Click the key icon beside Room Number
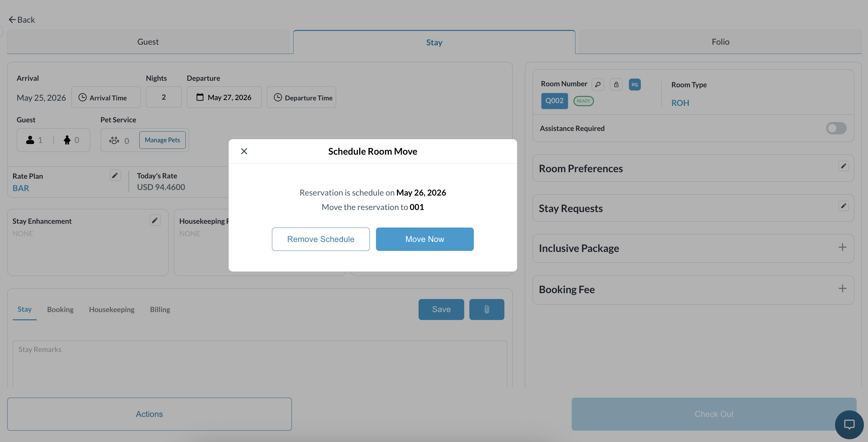Image resolution: width=868 pixels, height=442 pixels. point(598,85)
